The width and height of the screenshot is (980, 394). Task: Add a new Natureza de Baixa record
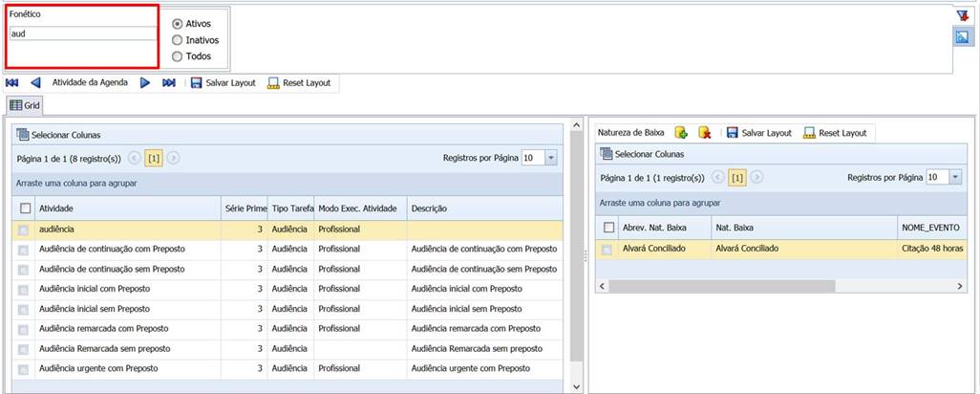click(x=681, y=133)
